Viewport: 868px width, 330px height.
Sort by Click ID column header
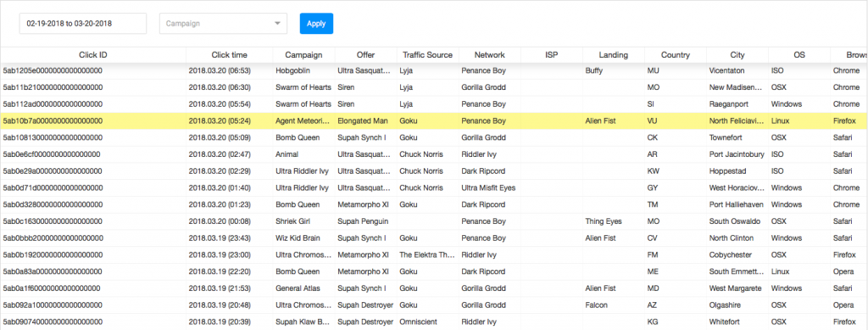click(93, 55)
